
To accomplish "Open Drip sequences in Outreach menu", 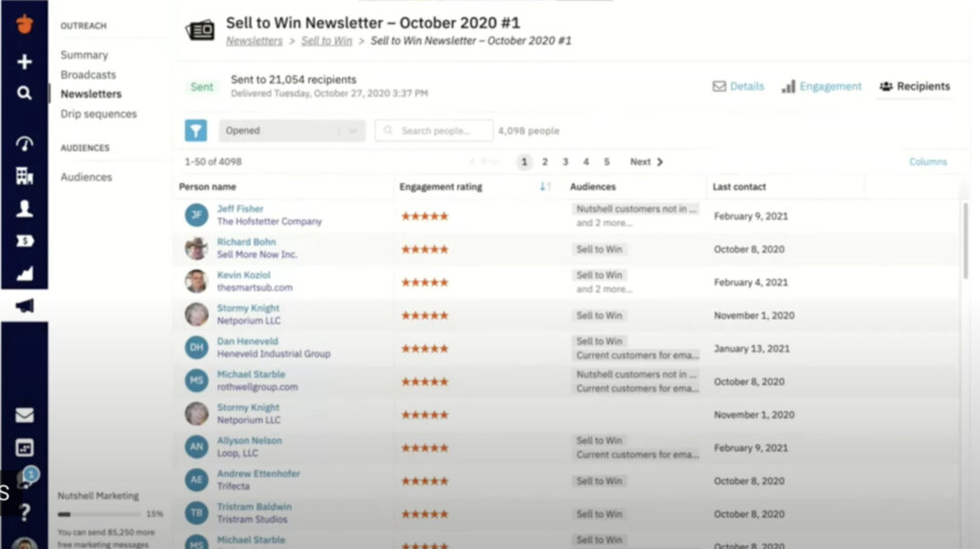I will coord(99,114).
